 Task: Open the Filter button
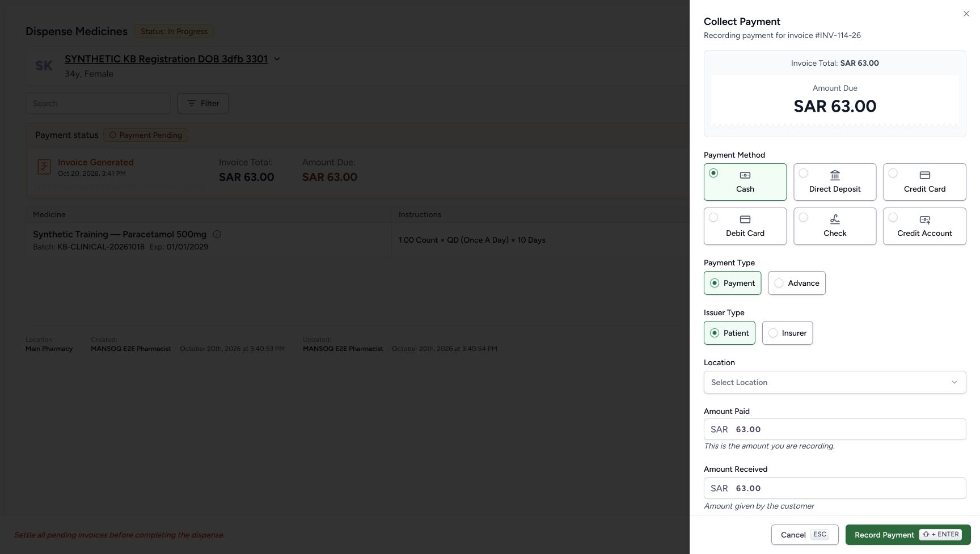tap(203, 103)
